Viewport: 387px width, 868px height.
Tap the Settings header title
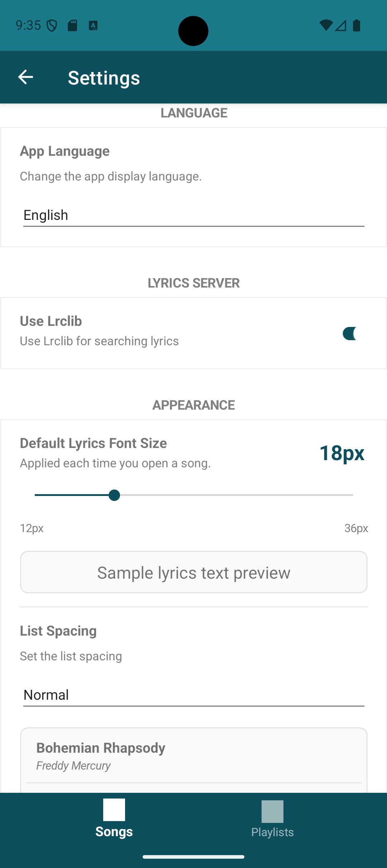point(104,78)
